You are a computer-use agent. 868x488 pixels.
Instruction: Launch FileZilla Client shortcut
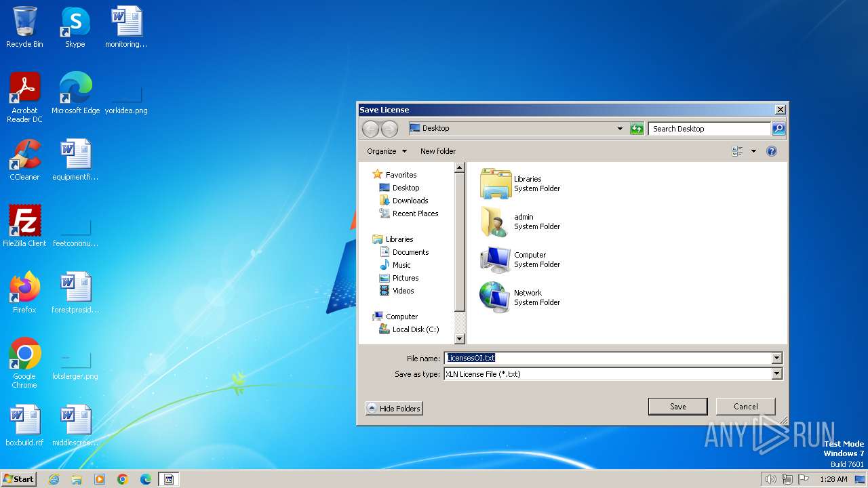coord(24,226)
